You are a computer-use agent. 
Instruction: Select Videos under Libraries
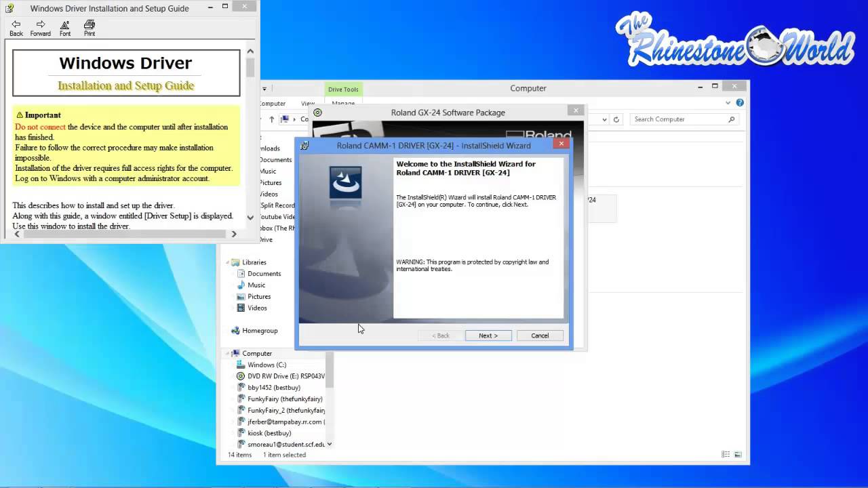point(257,308)
